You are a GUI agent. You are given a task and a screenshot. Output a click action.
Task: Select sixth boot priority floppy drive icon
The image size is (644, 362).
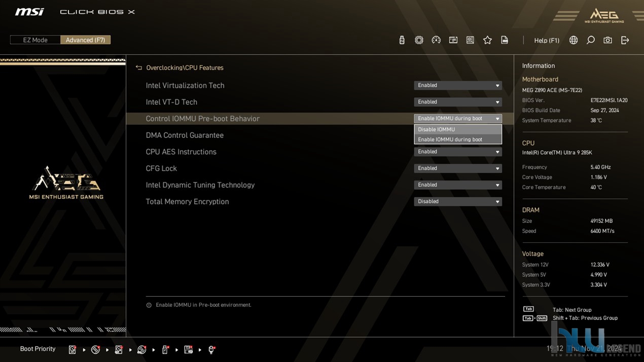tap(188, 349)
